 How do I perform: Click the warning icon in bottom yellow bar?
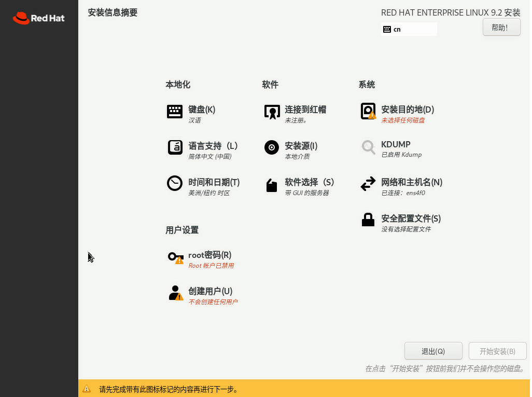pos(87,389)
